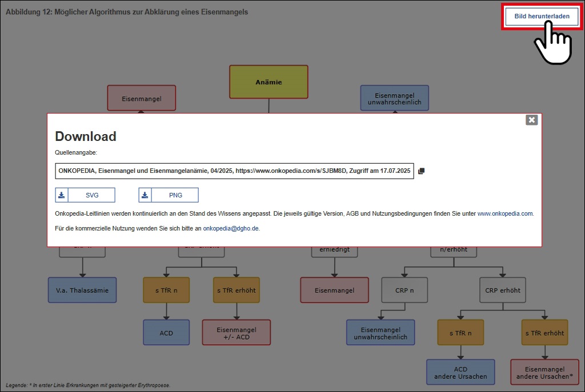Viewport: 585px width, 392px height.
Task: Select the 'ACD andere Ursachen' box
Action: click(x=460, y=373)
